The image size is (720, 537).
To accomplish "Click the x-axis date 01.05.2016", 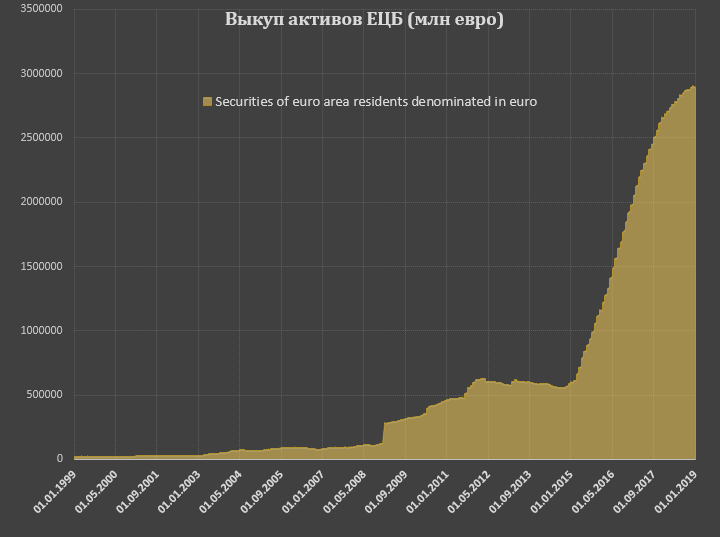I will [x=593, y=491].
